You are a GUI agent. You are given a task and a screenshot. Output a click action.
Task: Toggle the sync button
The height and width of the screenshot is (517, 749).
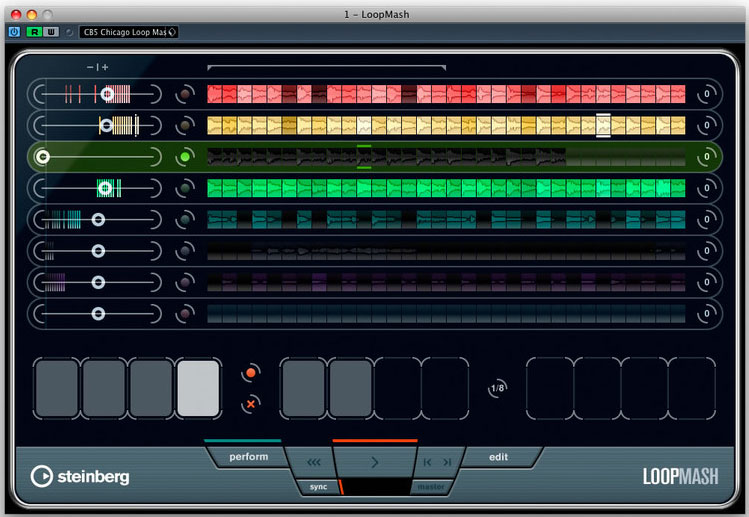[x=318, y=487]
